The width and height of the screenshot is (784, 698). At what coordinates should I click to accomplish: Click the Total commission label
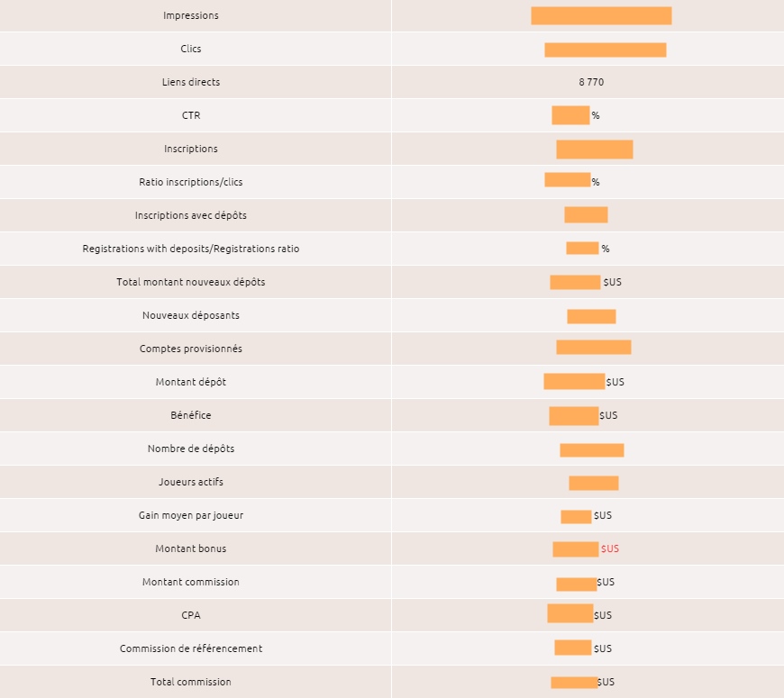click(191, 682)
